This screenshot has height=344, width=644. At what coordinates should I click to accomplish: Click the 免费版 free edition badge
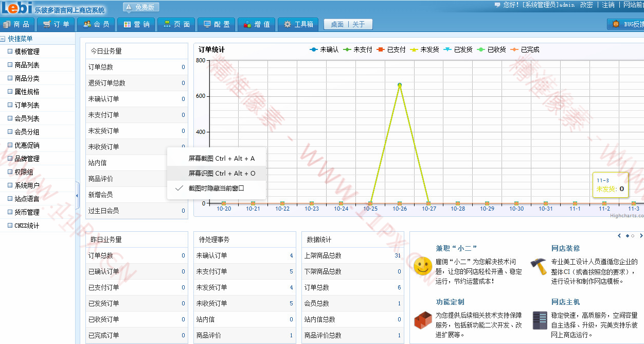point(141,7)
